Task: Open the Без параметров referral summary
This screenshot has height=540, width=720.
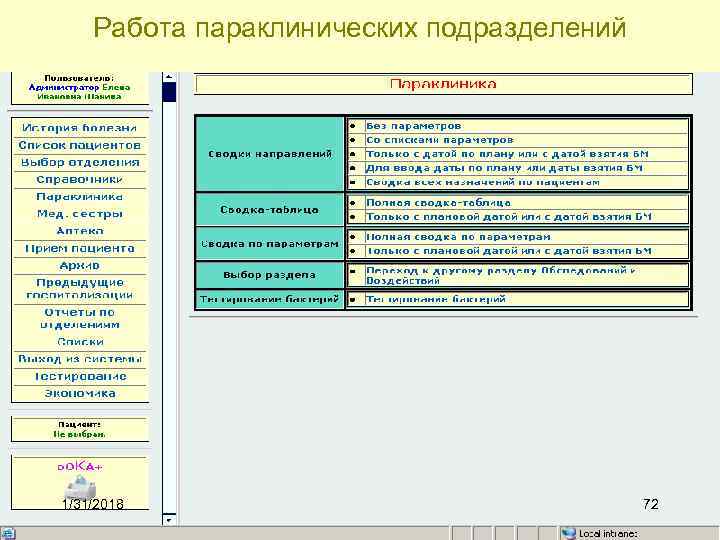Action: 413,126
